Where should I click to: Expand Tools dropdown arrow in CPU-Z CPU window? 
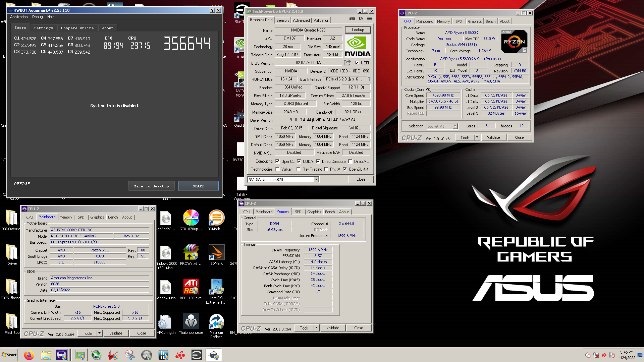point(477,137)
